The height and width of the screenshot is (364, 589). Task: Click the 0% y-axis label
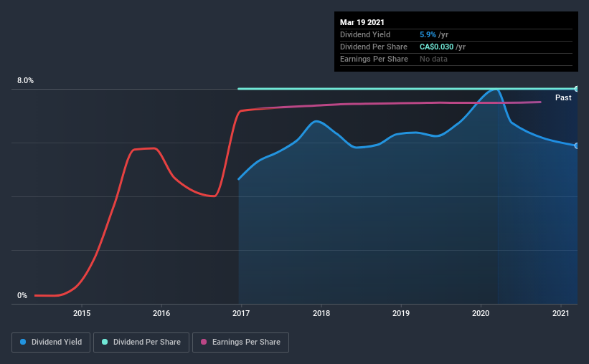(x=22, y=295)
